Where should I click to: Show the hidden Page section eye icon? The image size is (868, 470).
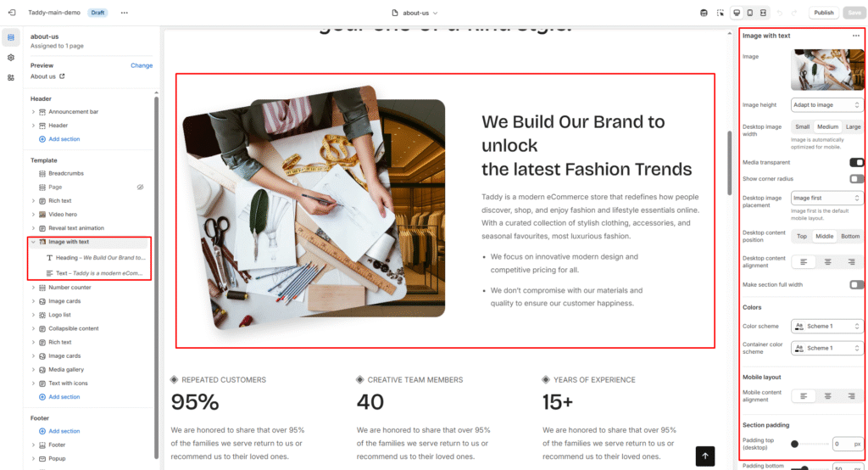tap(140, 187)
